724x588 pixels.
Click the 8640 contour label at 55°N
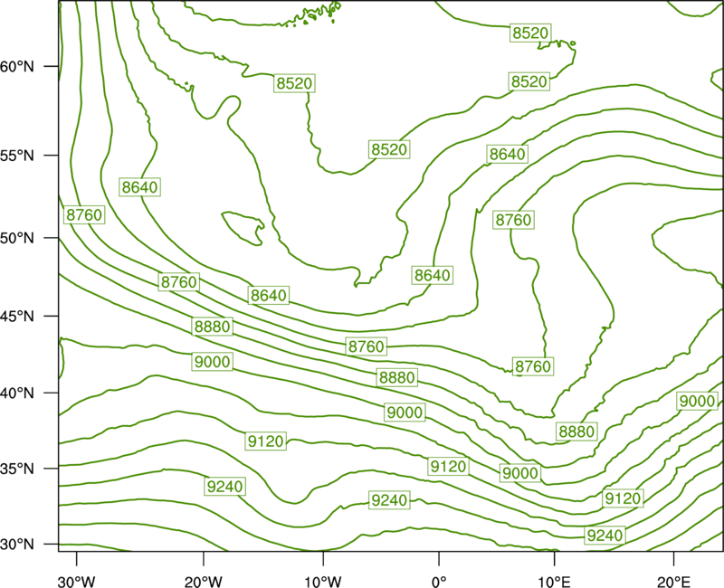tap(508, 154)
